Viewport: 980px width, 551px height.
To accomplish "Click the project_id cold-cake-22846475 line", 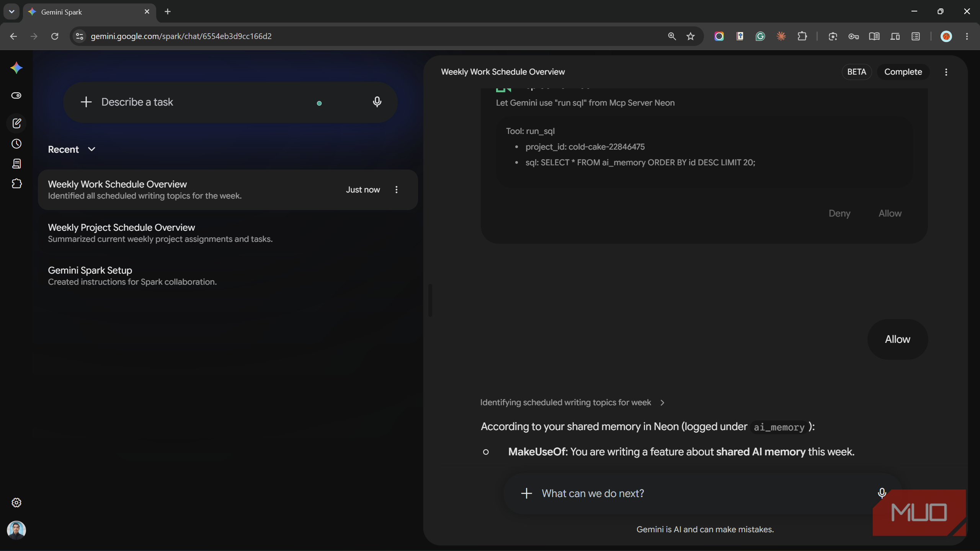I will coord(585,147).
